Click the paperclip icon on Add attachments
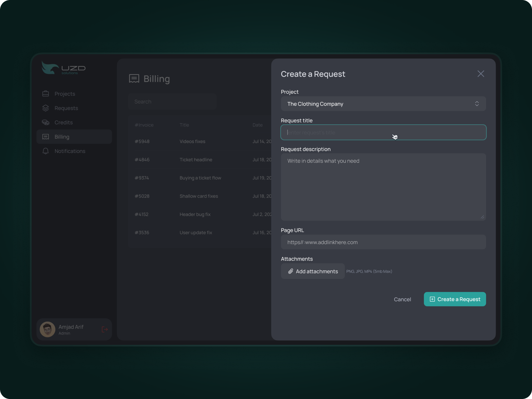Screen dimensions: 532x399 (x=290, y=271)
